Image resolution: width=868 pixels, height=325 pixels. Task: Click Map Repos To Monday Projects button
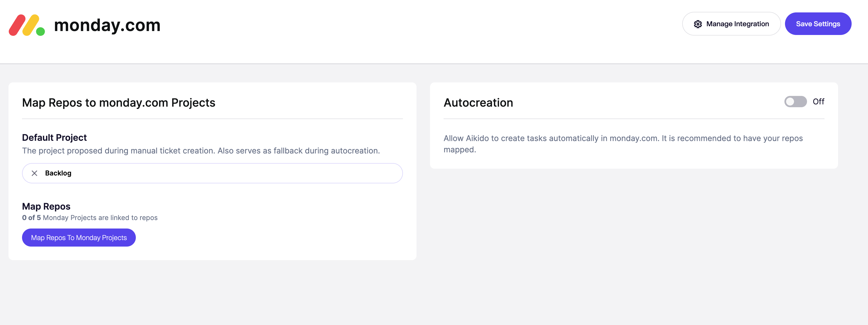click(79, 238)
